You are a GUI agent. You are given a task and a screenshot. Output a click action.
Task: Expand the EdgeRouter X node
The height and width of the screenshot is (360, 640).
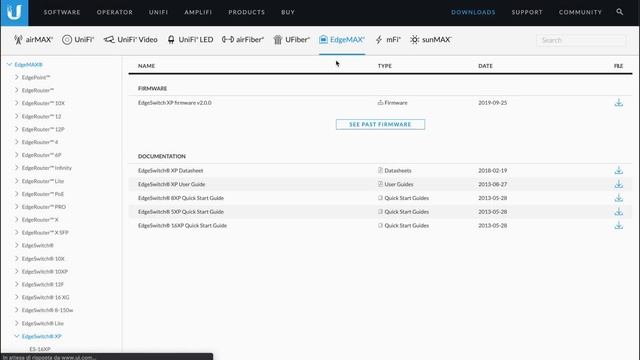pyautogui.click(x=17, y=220)
